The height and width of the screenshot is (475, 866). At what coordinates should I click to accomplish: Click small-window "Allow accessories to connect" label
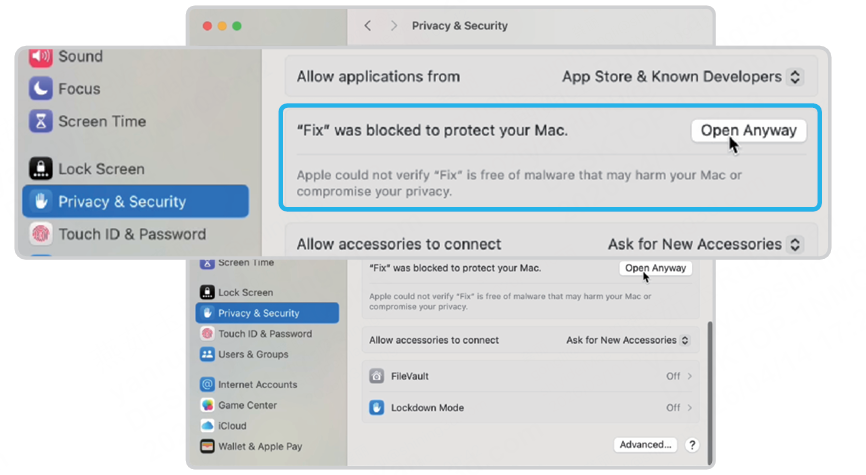(x=434, y=340)
